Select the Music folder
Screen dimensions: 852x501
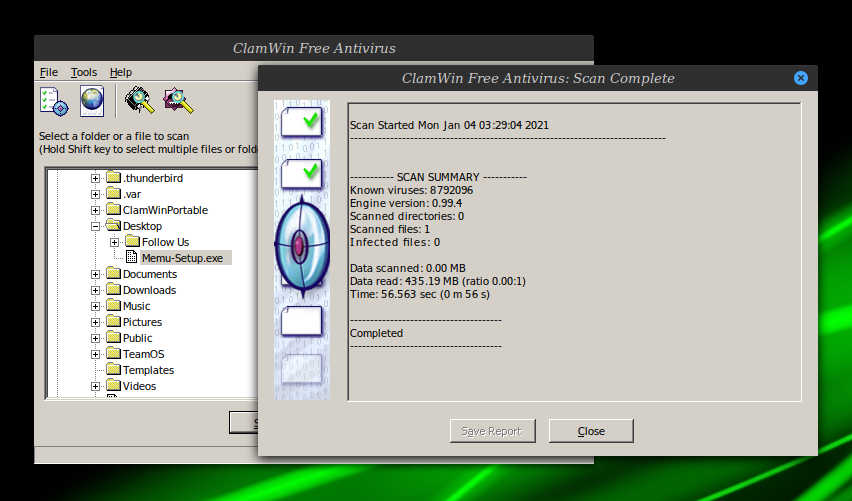pos(136,306)
